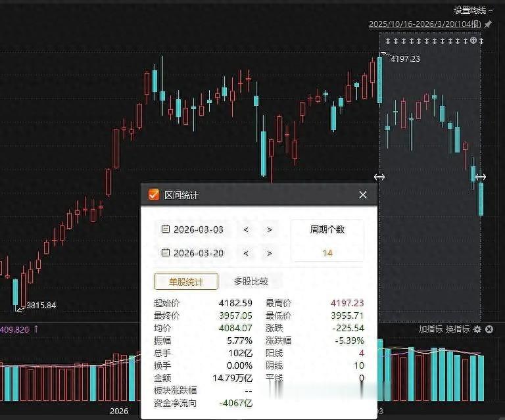This screenshot has height=420, width=505.
Task: Click the 最低价 value 3955.71
Action: pos(347,315)
